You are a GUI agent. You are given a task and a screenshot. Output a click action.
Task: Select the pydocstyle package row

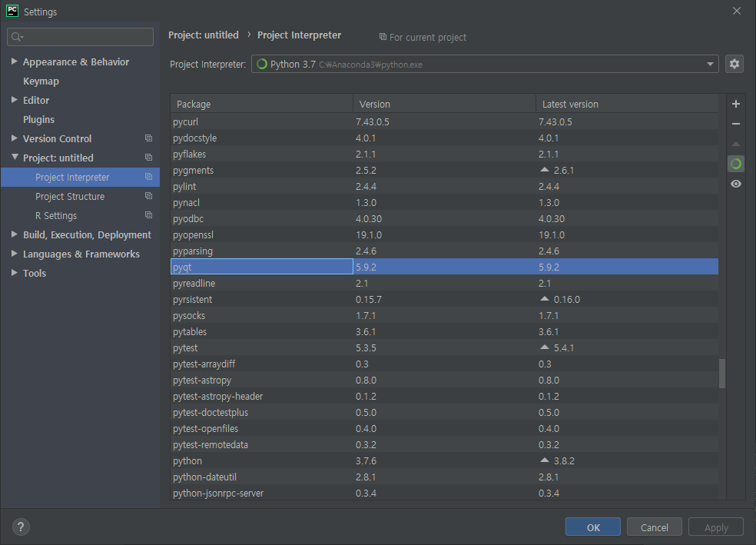tap(445, 138)
